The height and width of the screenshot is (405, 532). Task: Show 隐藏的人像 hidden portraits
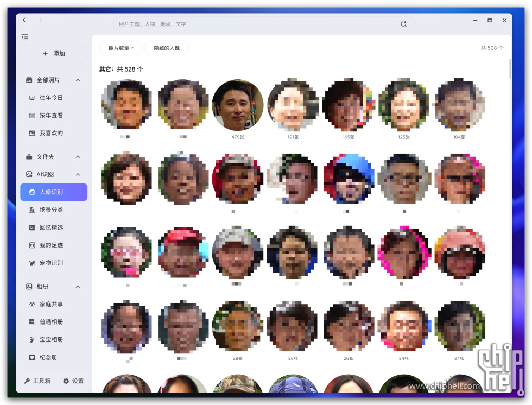[167, 48]
